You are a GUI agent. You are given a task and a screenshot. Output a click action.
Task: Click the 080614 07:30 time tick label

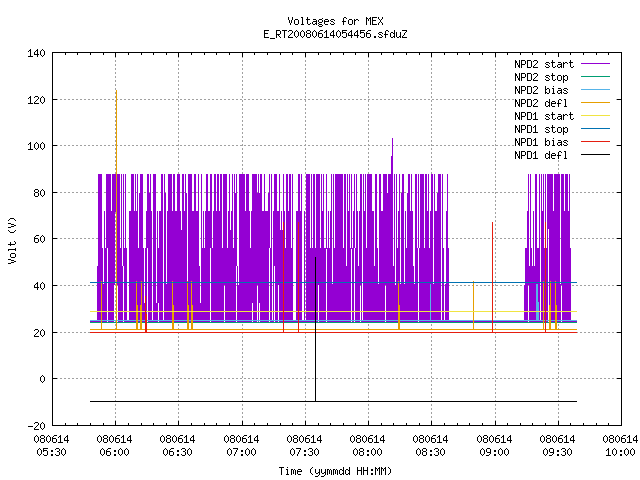(x=304, y=446)
